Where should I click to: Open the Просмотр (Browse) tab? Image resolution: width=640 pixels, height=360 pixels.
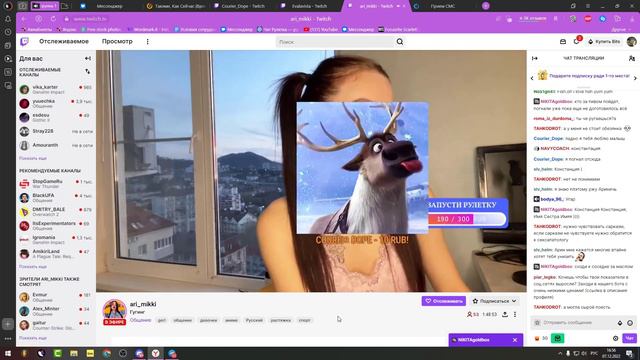pos(117,42)
